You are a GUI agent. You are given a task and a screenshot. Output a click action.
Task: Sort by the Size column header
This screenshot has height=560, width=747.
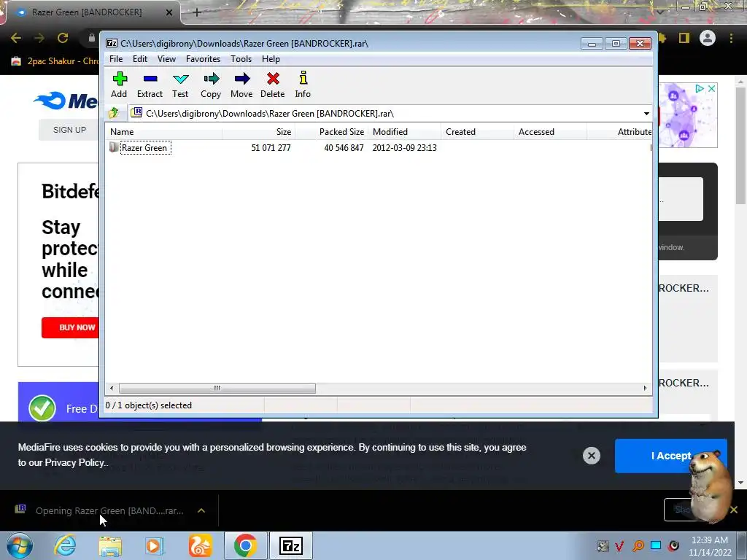[258, 132]
